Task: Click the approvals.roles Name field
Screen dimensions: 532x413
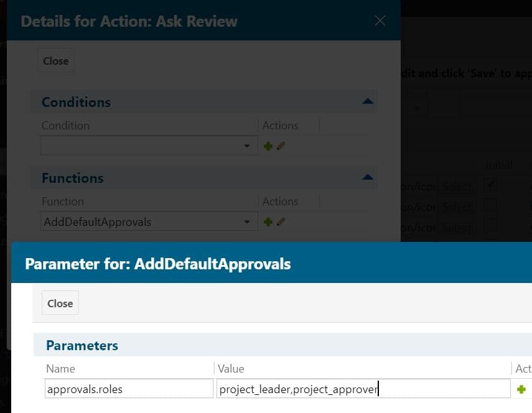Action: tap(128, 389)
